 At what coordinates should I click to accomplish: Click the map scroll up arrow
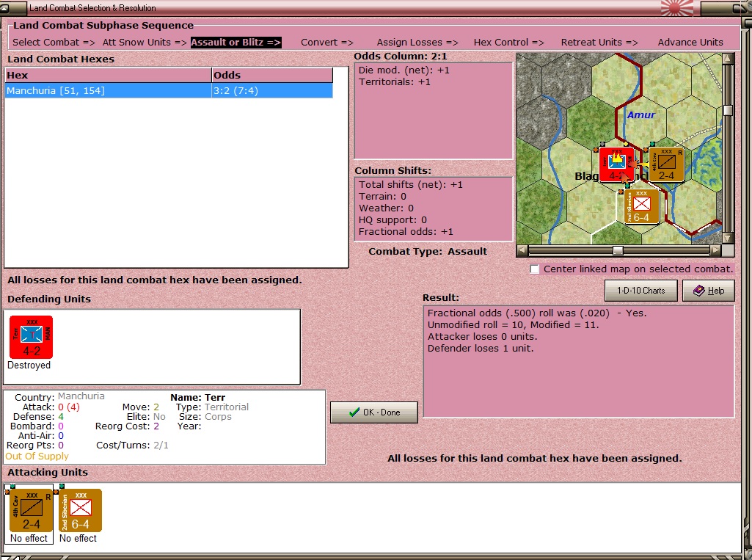728,59
